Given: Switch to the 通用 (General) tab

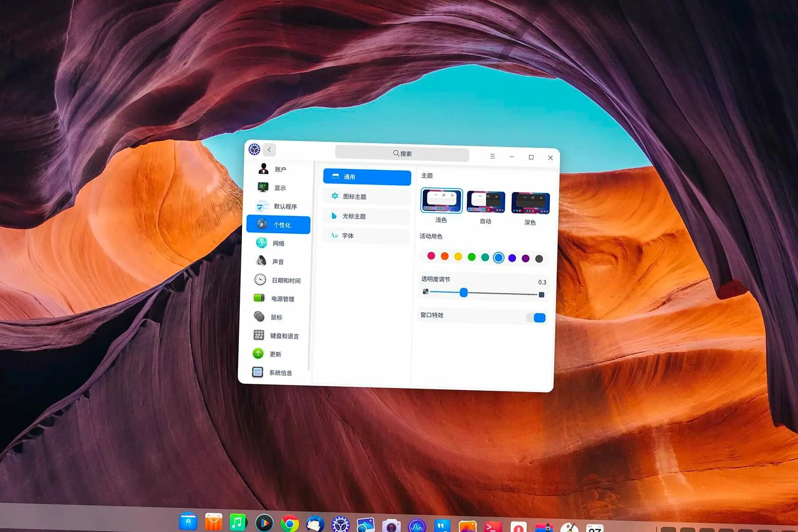Looking at the screenshot, I should tap(367, 177).
